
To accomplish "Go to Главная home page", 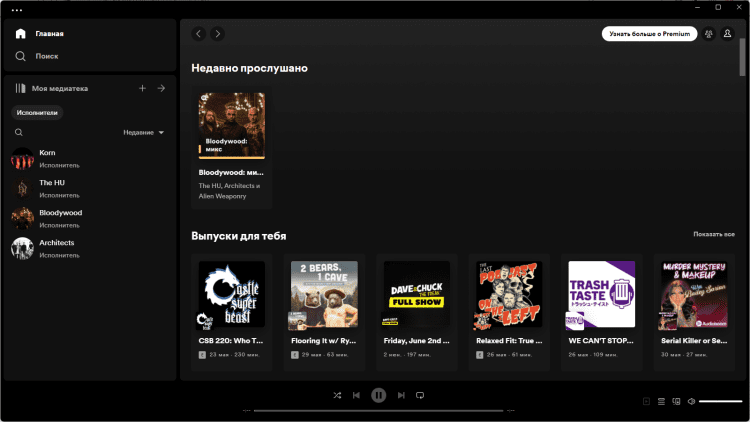I will click(50, 33).
